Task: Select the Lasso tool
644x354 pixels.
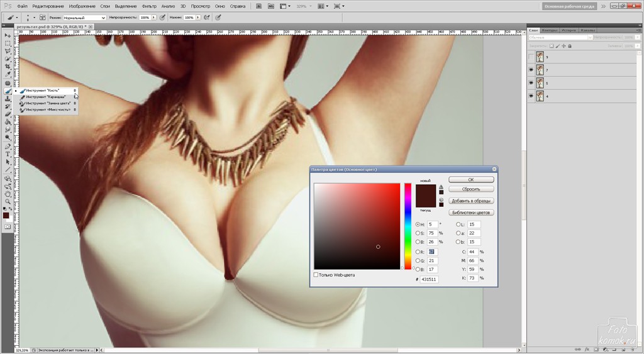Action: point(8,52)
